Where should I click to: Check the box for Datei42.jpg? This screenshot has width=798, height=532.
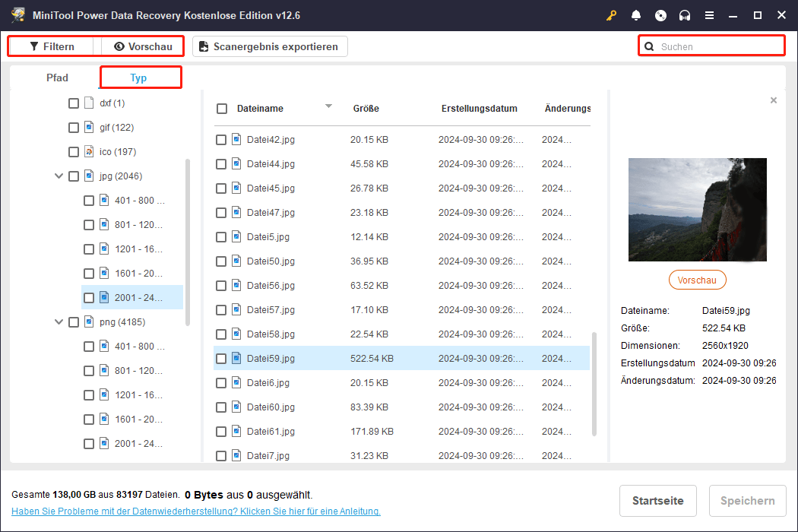[221, 140]
